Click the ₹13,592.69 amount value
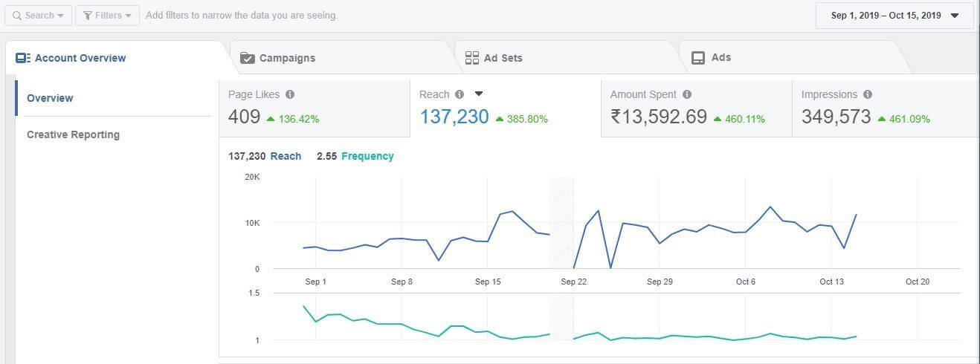The width and height of the screenshot is (980, 364). pyautogui.click(x=659, y=117)
